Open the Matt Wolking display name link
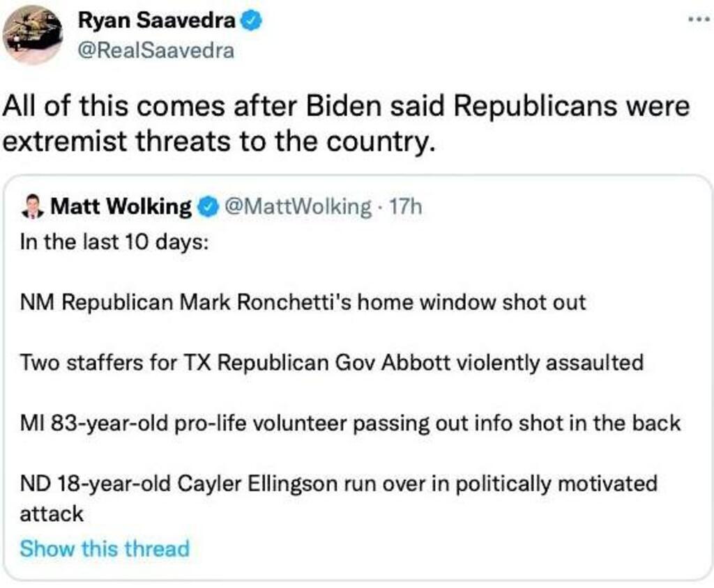 pos(122,206)
